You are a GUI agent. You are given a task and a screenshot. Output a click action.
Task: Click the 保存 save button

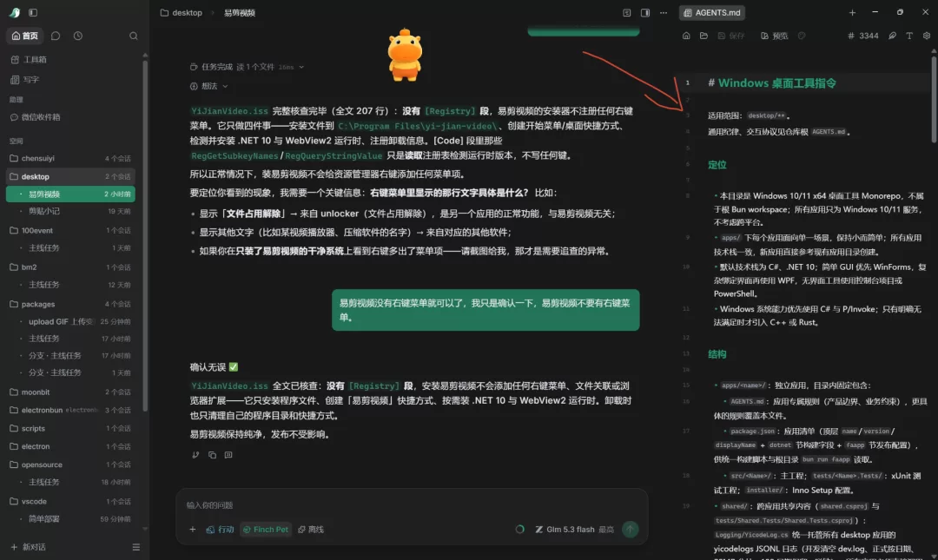point(731,36)
